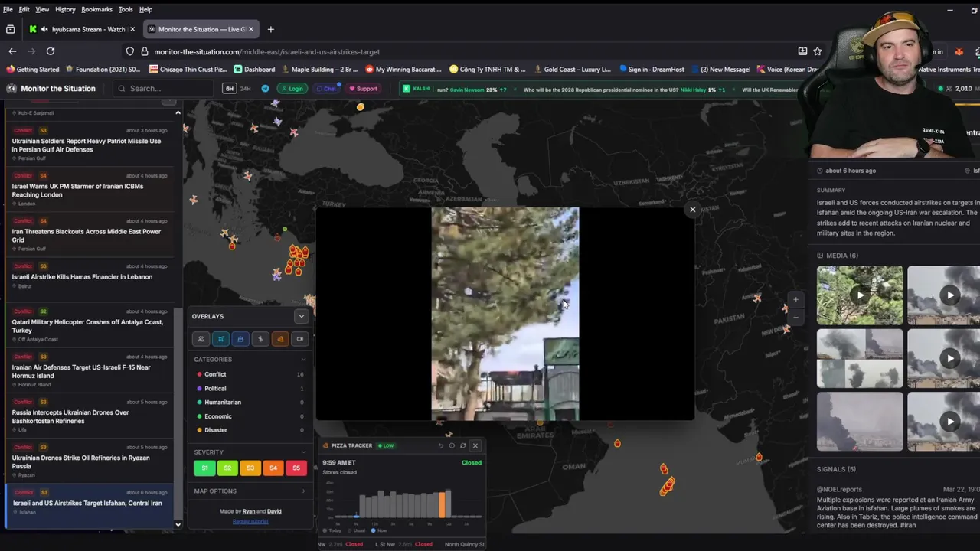Filter by S4 severity
This screenshot has height=551, width=980.
[273, 468]
